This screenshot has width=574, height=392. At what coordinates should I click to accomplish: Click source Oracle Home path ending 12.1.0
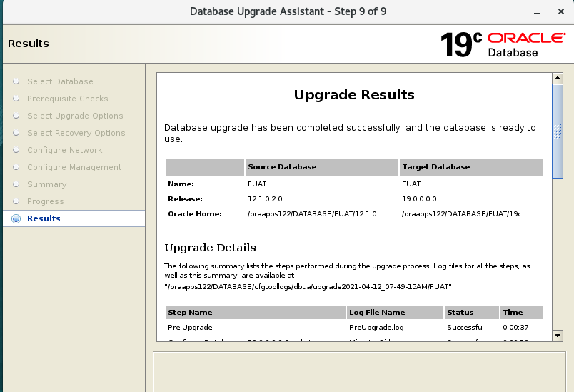(x=312, y=214)
